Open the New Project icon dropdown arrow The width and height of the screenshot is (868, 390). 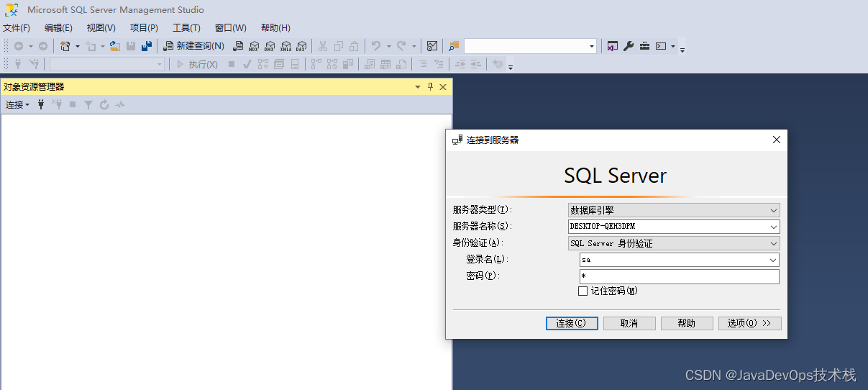[x=78, y=46]
